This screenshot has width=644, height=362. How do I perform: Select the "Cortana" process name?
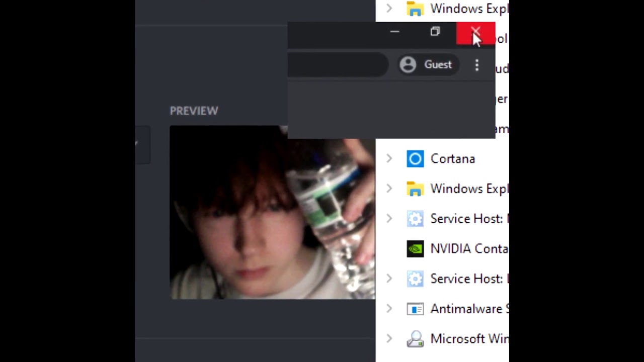(x=453, y=159)
